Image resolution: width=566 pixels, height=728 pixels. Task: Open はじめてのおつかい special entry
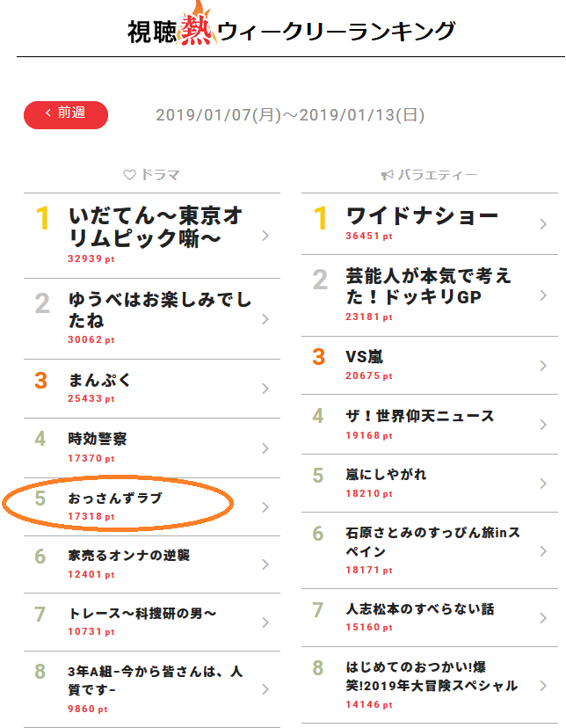click(x=430, y=685)
